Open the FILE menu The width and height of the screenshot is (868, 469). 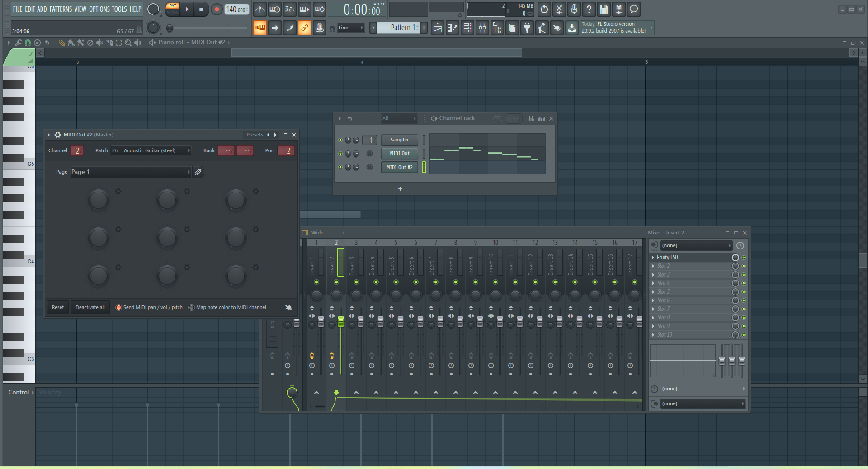point(18,9)
